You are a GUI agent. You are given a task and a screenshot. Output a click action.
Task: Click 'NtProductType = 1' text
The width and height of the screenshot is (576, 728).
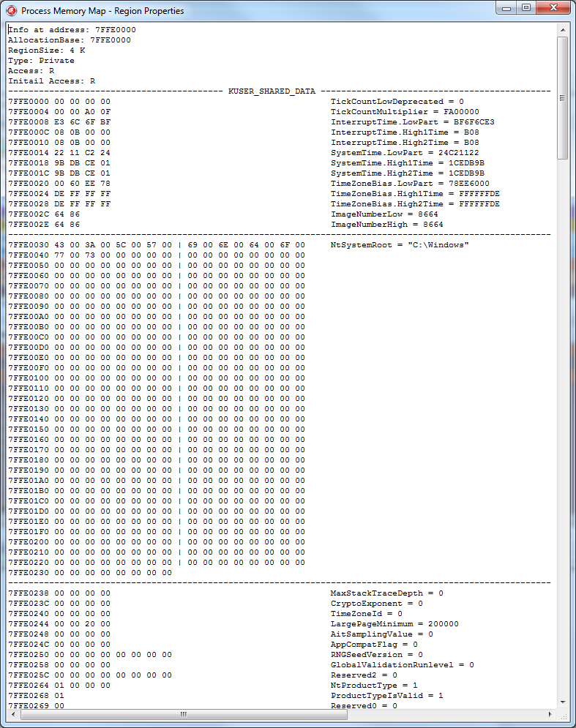(x=374, y=685)
